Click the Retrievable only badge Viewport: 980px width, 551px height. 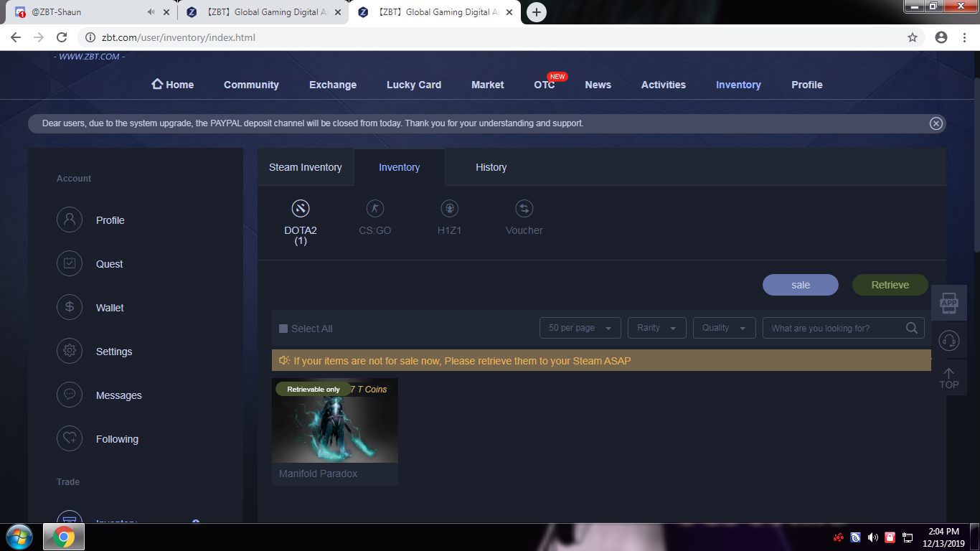[x=314, y=389]
